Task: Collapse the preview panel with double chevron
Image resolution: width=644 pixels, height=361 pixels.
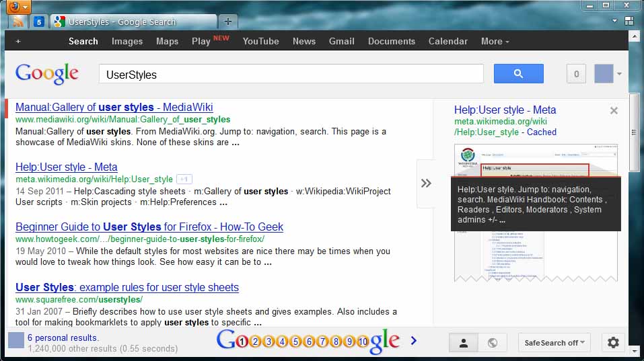Action: coord(426,184)
